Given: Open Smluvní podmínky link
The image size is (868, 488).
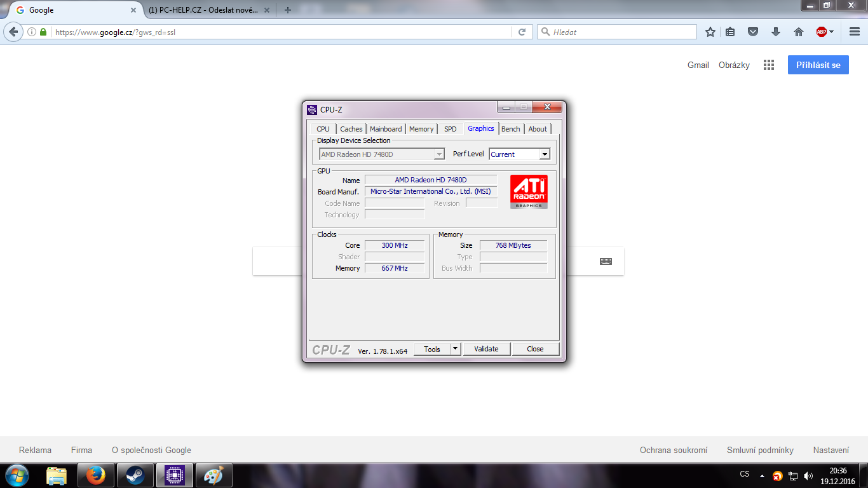Looking at the screenshot, I should tap(760, 450).
